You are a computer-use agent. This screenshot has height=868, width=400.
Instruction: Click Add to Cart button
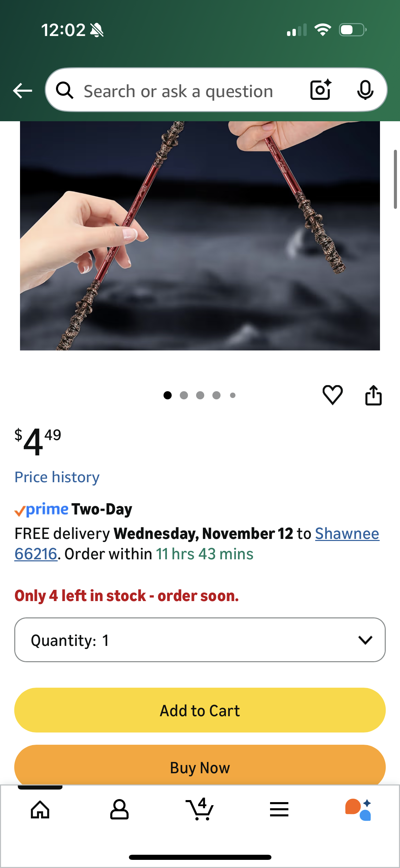200,710
